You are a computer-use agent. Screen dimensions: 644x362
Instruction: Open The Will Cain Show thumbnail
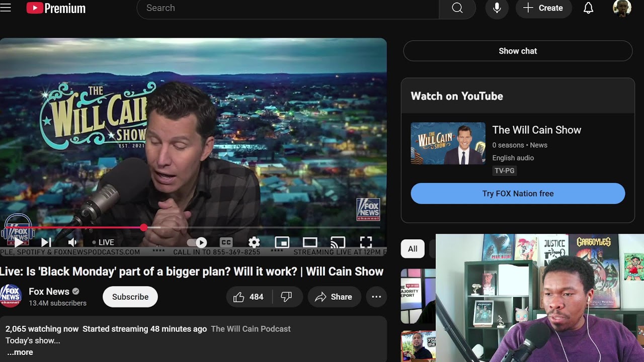pyautogui.click(x=448, y=143)
